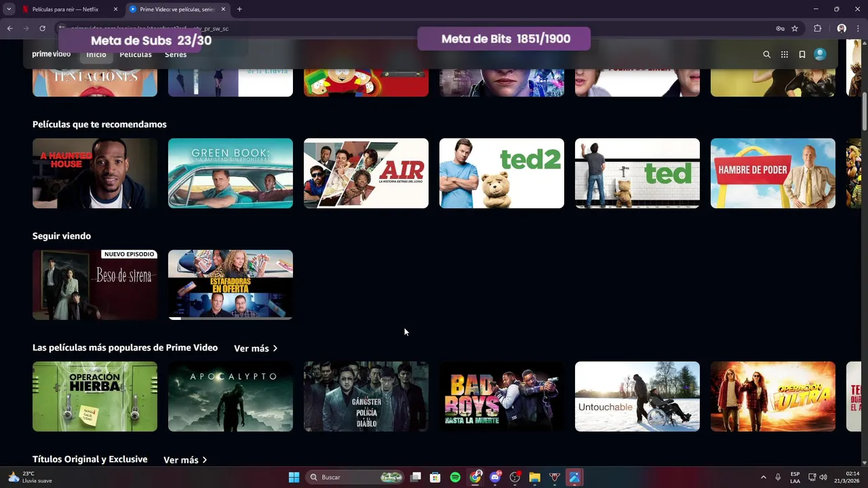
Task: Open the Series navigation item
Action: click(x=176, y=54)
